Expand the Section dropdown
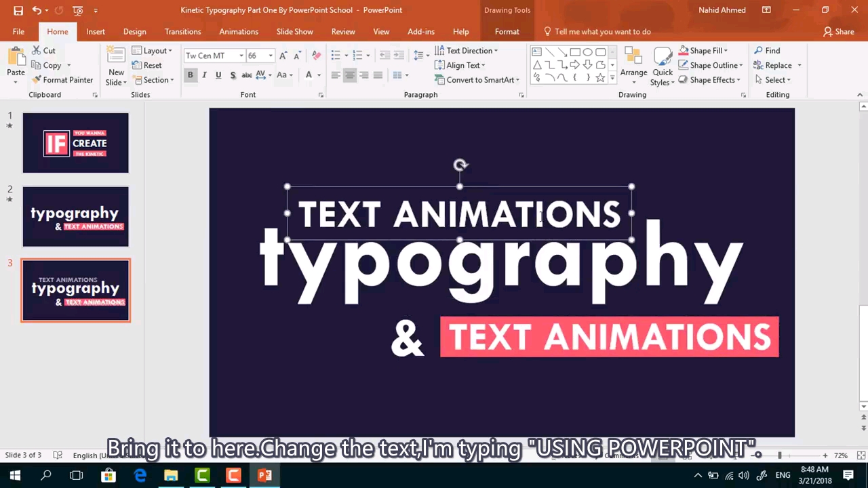The width and height of the screenshot is (868, 488). click(x=153, y=80)
